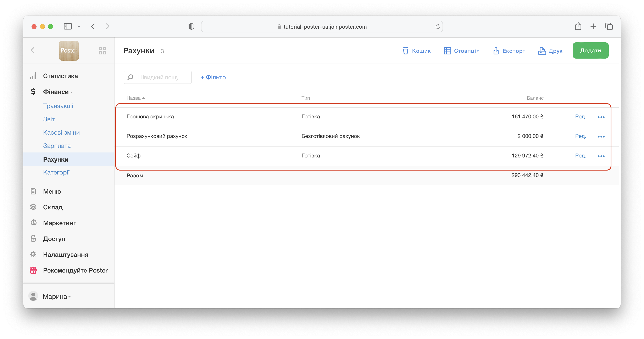Toggle the Safari sidebar button
The image size is (644, 339).
coord(68,27)
